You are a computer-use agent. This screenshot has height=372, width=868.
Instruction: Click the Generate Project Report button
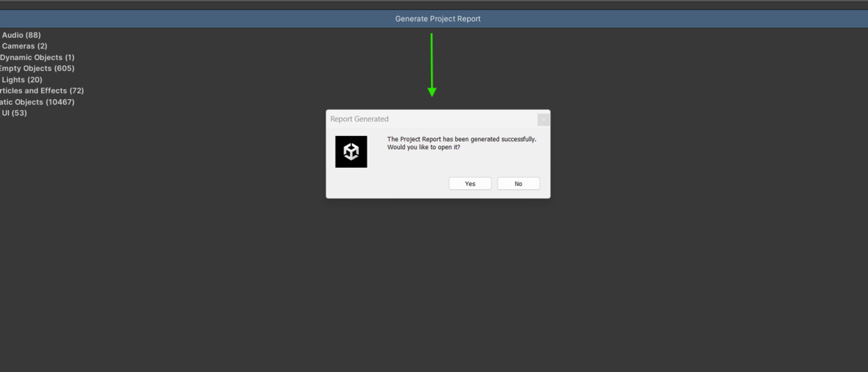[x=438, y=19]
